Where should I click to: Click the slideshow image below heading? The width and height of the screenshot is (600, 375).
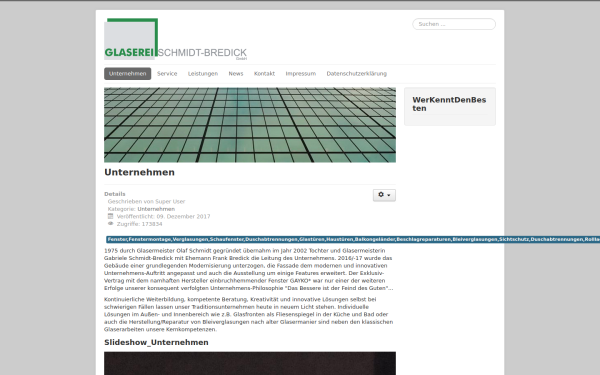[250, 364]
